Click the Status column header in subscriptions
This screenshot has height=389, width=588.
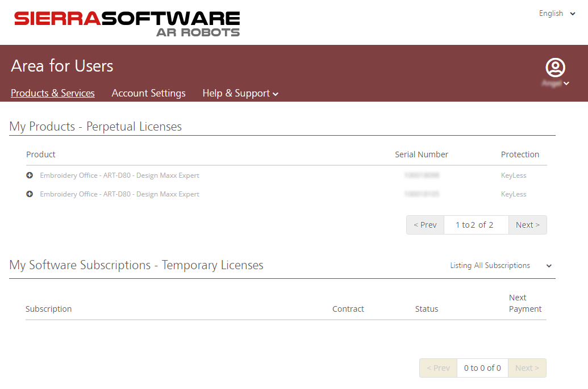pos(426,309)
